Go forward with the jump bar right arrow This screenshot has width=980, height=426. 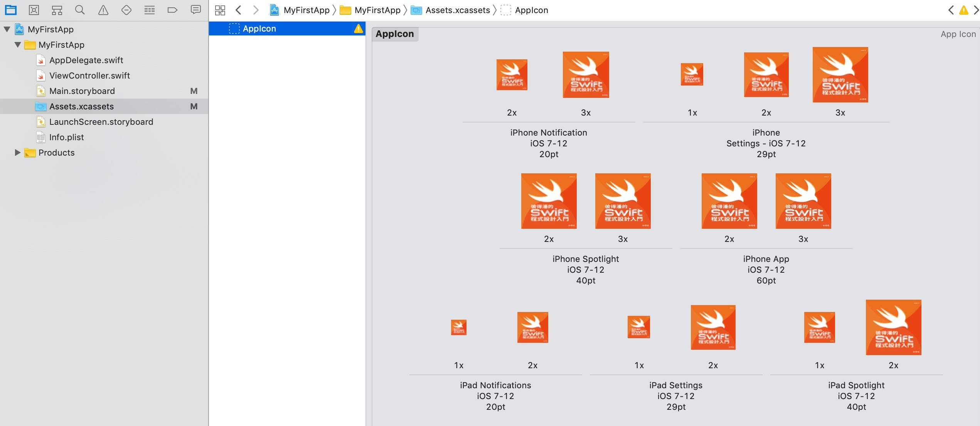pos(256,10)
